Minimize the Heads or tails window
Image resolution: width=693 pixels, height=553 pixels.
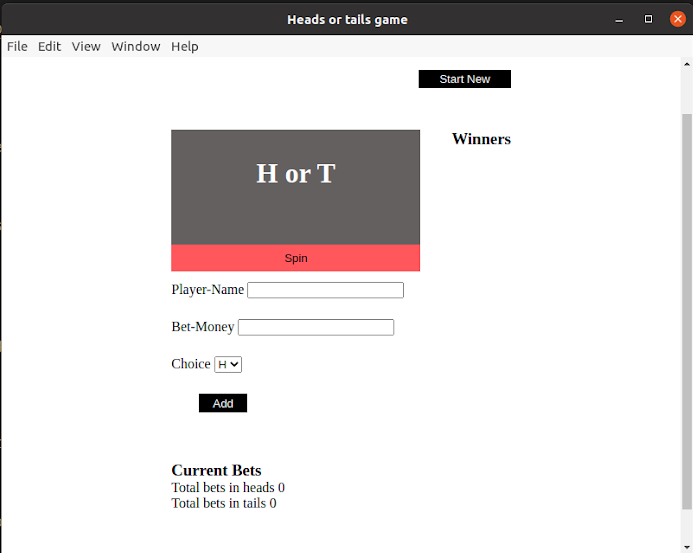click(x=619, y=19)
